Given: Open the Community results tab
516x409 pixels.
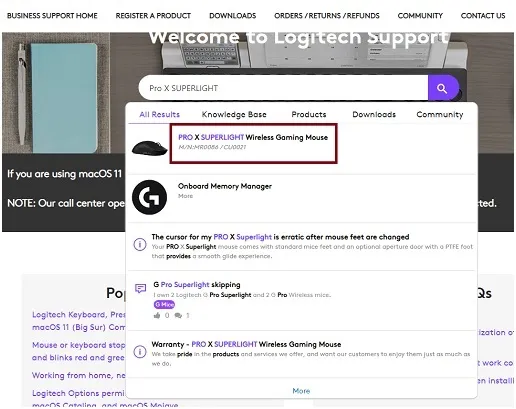Looking at the screenshot, I should click(440, 114).
